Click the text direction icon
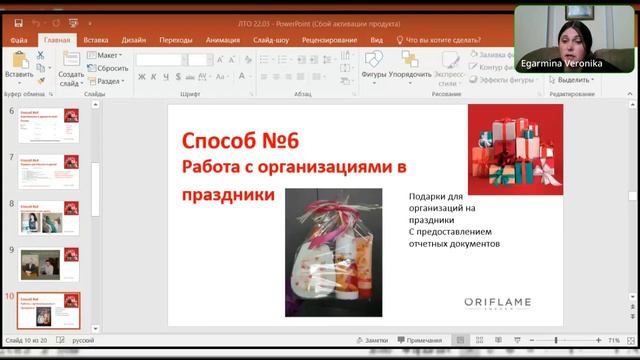The height and width of the screenshot is (360, 640). (345, 55)
